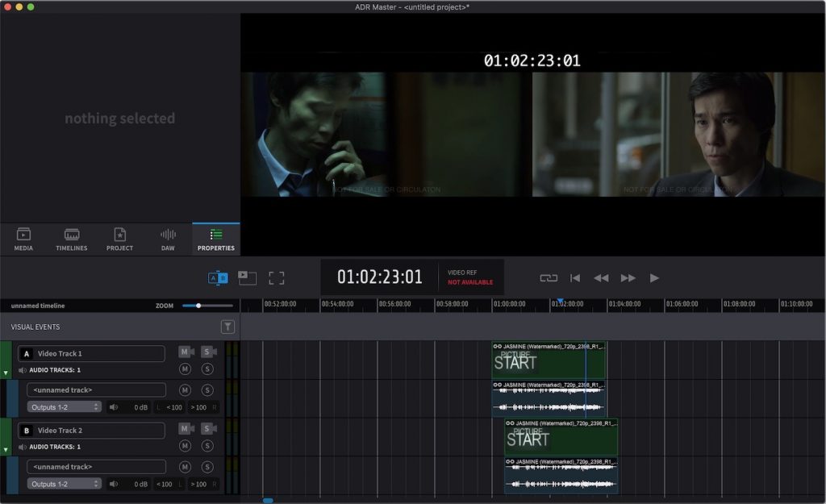Select the JASMINE video clip on Video Track 2
Image resolution: width=826 pixels, height=504 pixels.
pyautogui.click(x=561, y=437)
